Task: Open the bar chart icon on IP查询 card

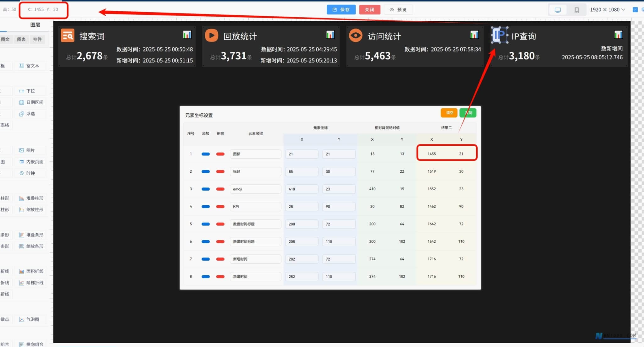Action: click(x=618, y=35)
